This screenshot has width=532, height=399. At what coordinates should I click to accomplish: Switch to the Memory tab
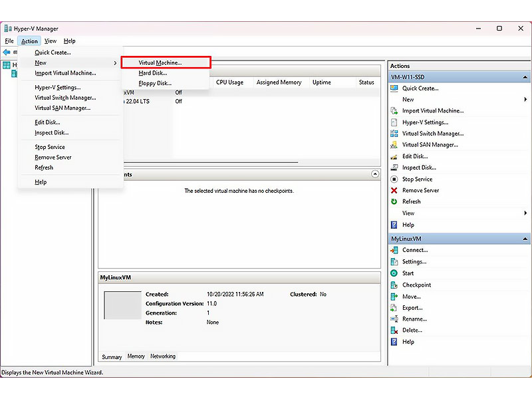pos(136,356)
